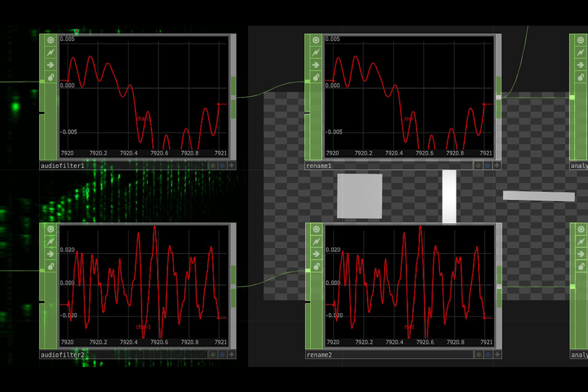This screenshot has height=392, width=588.
Task: Click the plus viewer-active icon under audiofilter2
Action: (232, 354)
